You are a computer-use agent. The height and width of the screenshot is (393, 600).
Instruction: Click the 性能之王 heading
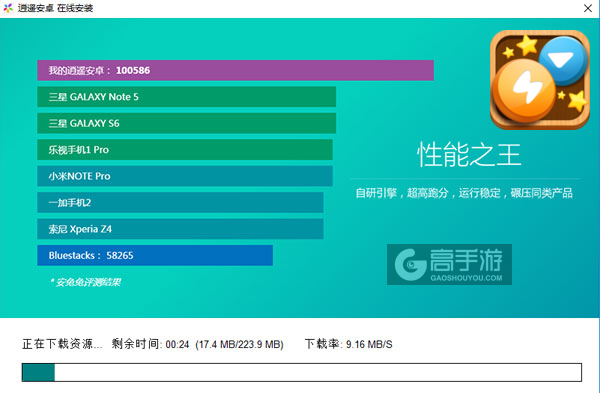pos(469,155)
